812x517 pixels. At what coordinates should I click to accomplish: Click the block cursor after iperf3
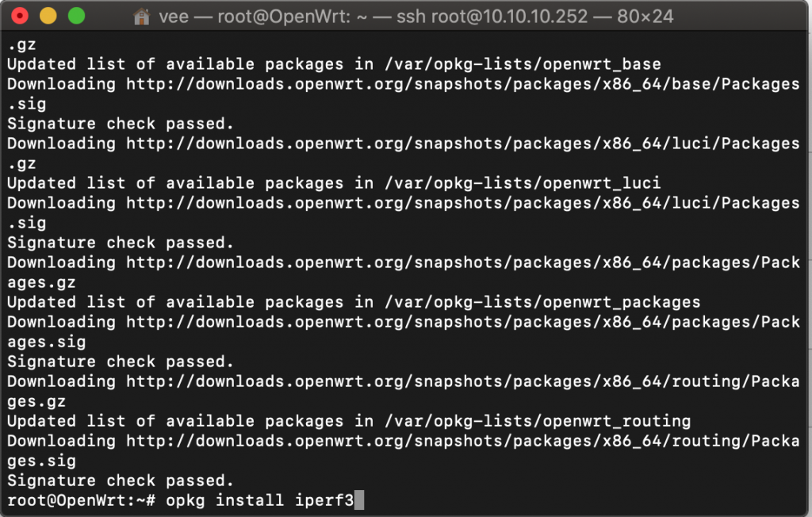pos(359,500)
